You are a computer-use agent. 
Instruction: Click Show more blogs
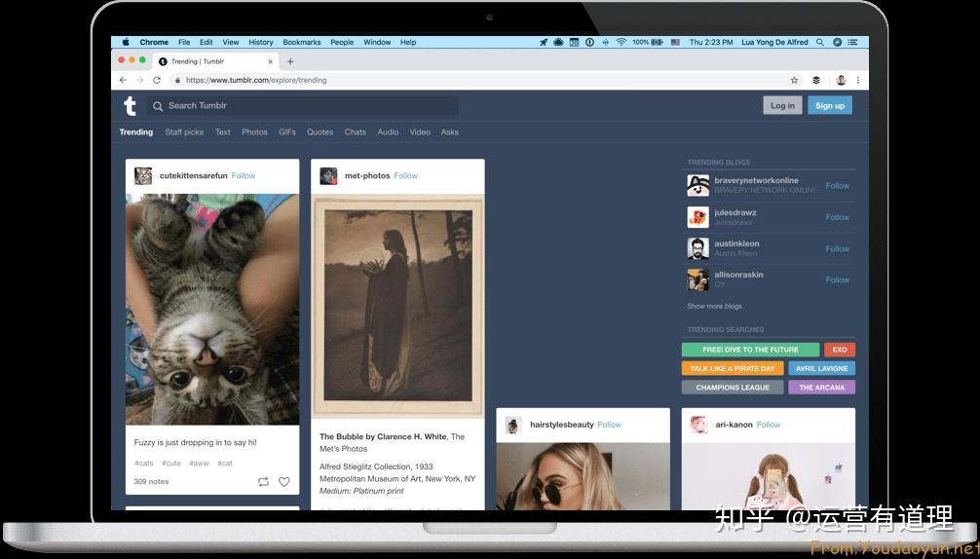click(x=714, y=306)
